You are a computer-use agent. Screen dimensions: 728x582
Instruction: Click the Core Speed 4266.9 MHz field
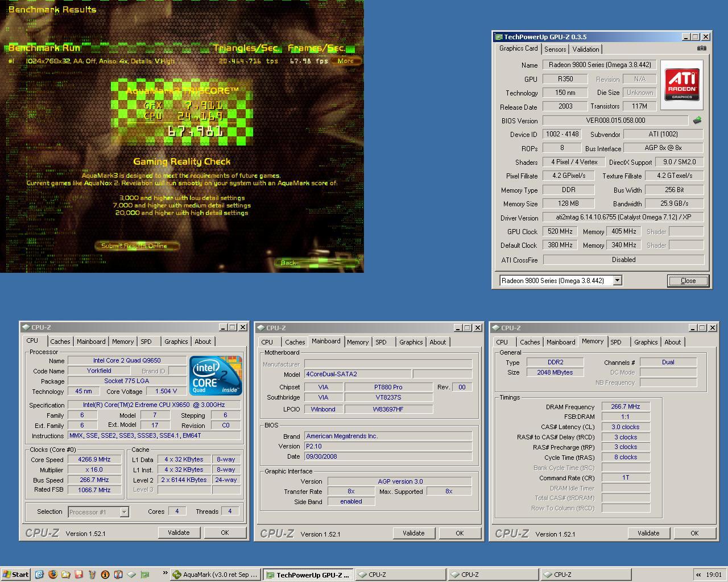point(94,459)
